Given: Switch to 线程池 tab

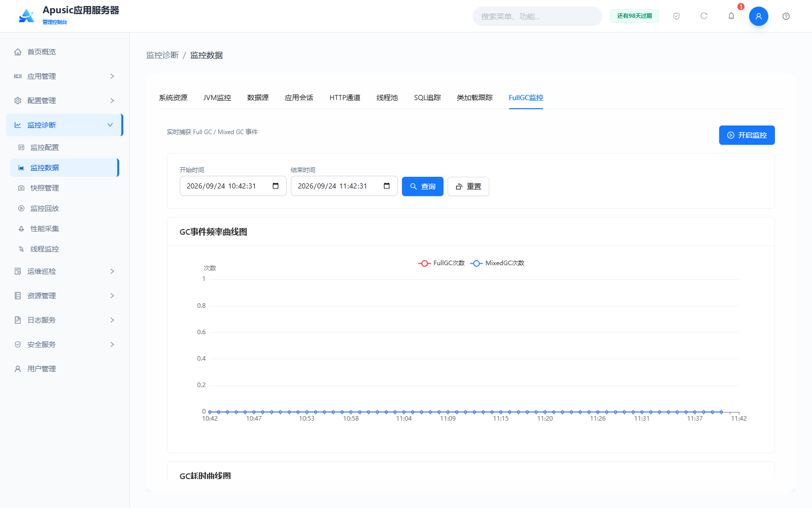Looking at the screenshot, I should (387, 98).
